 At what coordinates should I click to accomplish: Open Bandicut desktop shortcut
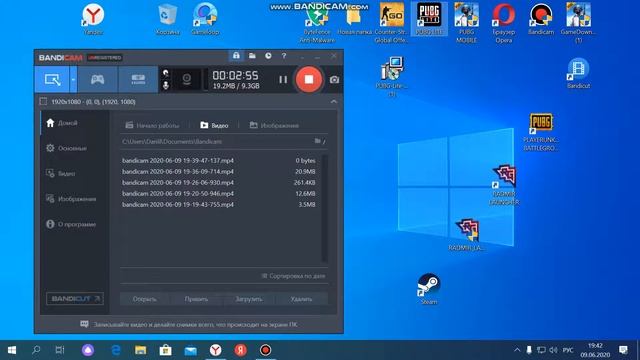pyautogui.click(x=578, y=73)
